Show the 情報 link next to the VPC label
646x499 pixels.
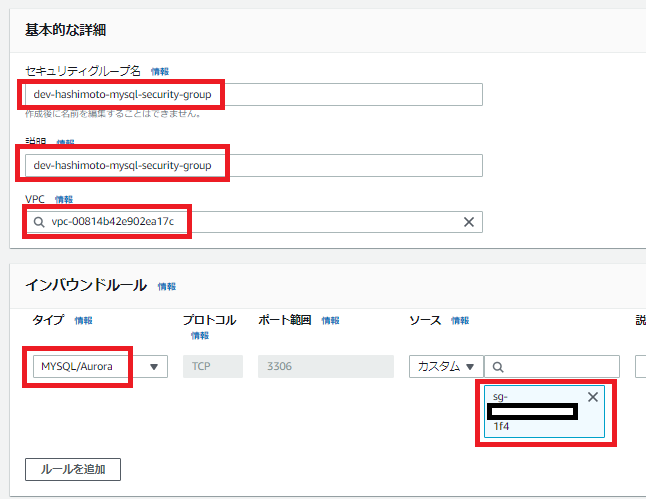point(64,200)
